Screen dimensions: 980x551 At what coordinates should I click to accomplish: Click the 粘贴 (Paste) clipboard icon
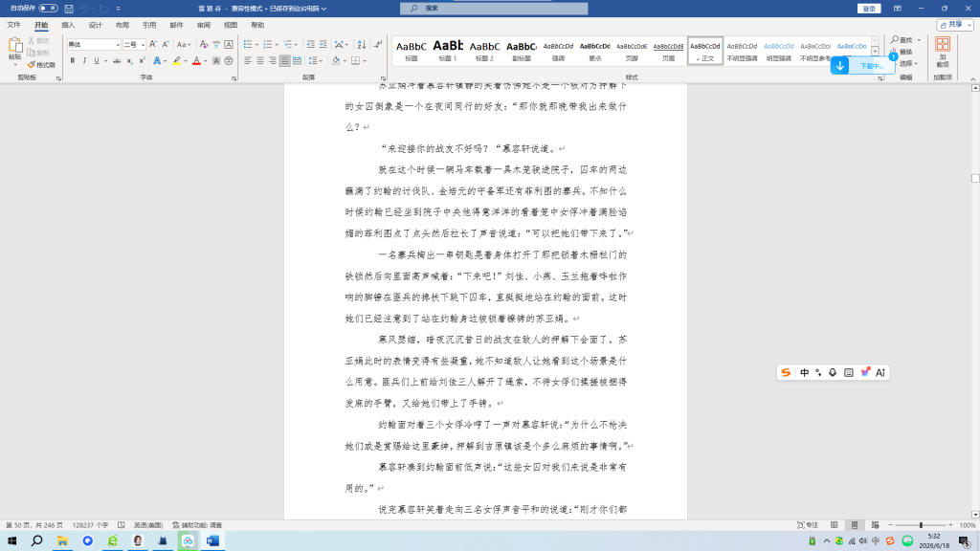(x=15, y=45)
